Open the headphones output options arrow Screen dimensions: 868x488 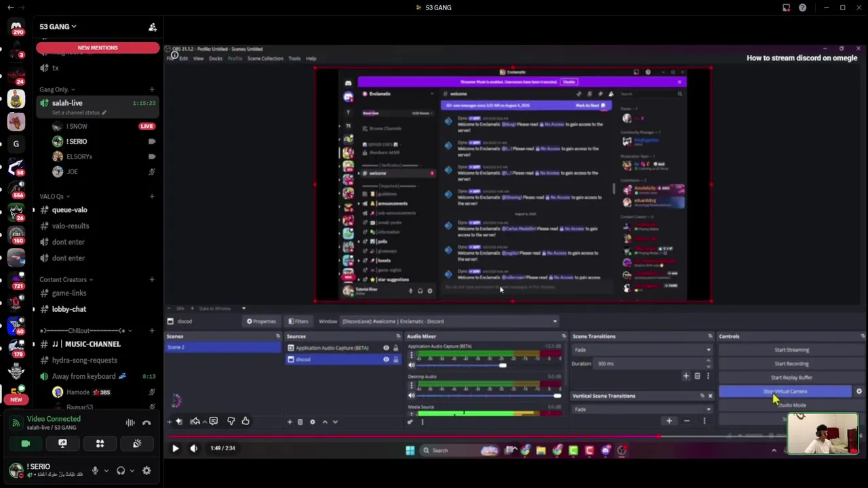pos(132,470)
